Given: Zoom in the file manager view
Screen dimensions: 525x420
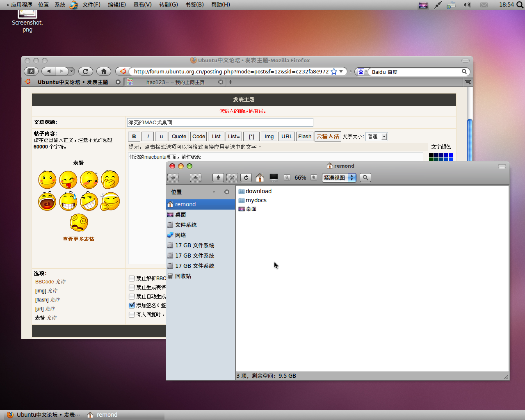Looking at the screenshot, I should 314,178.
